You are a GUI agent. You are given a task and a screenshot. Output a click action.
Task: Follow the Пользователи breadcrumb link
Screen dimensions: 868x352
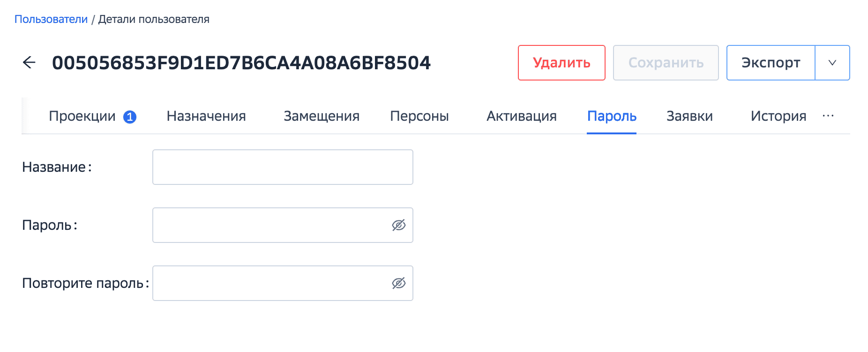pyautogui.click(x=51, y=19)
